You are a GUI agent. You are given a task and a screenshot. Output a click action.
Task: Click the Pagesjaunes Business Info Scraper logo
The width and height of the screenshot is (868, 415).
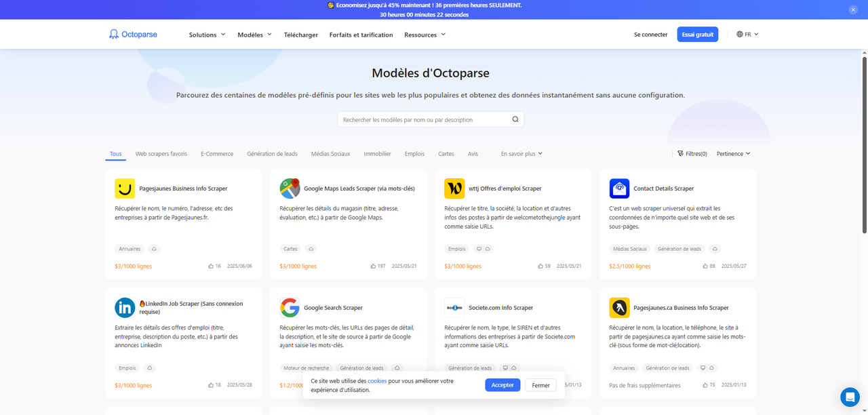coord(125,189)
